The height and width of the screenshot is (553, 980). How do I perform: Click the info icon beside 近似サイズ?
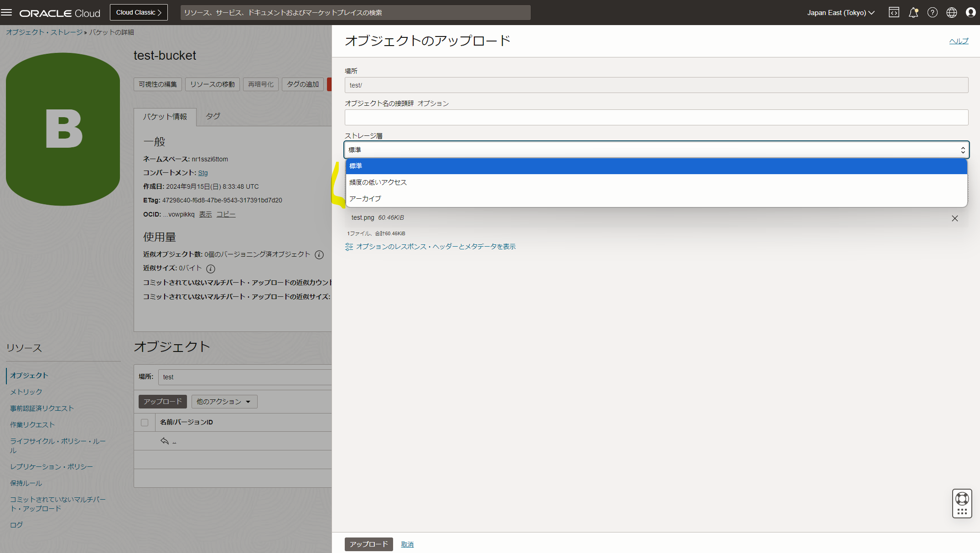click(211, 269)
